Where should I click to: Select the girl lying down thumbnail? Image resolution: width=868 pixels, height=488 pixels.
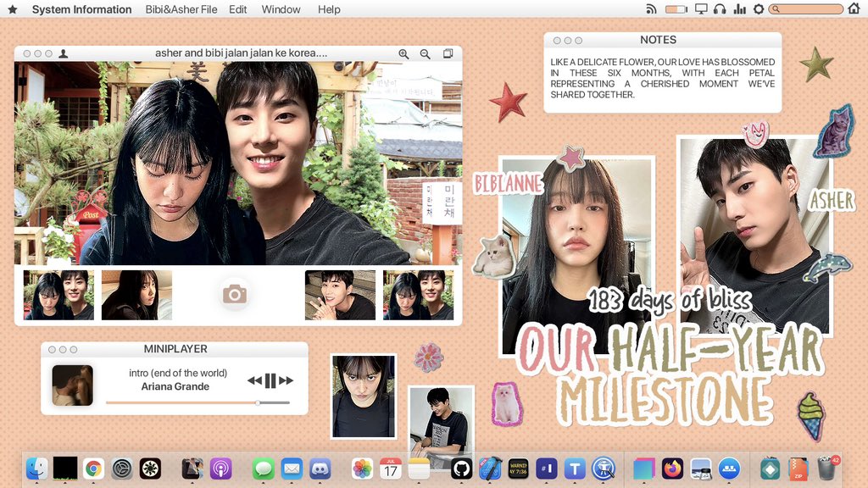(x=136, y=295)
